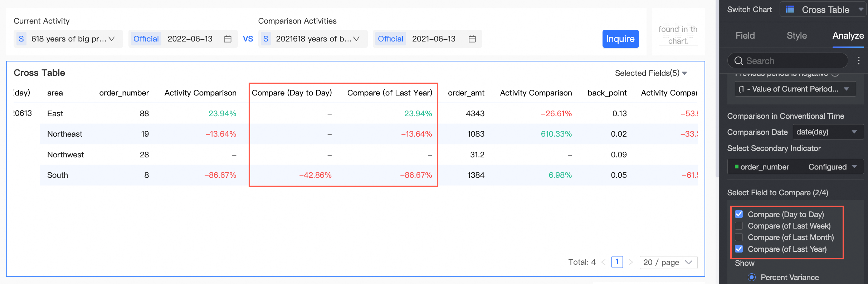Enable Compare (of Last Month) checkbox
Screen dimensions: 868x284
pos(739,237)
